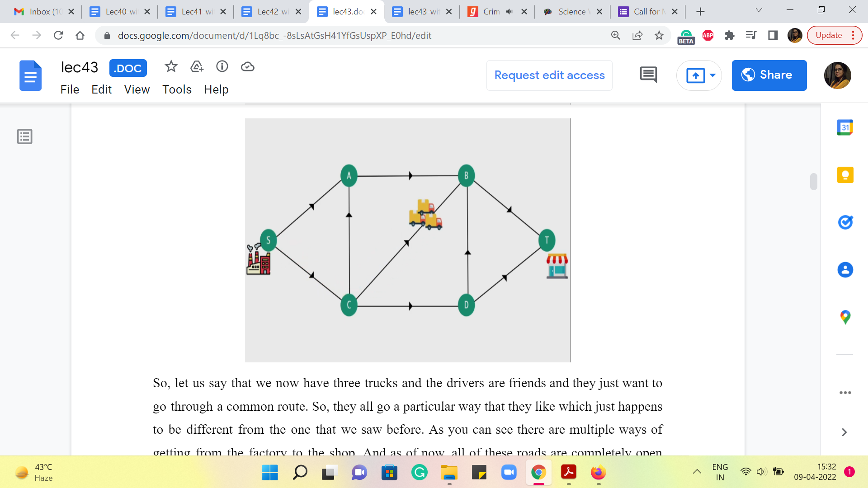Image resolution: width=868 pixels, height=488 pixels.
Task: Click the Add shortcut to Drive icon
Action: (x=197, y=67)
